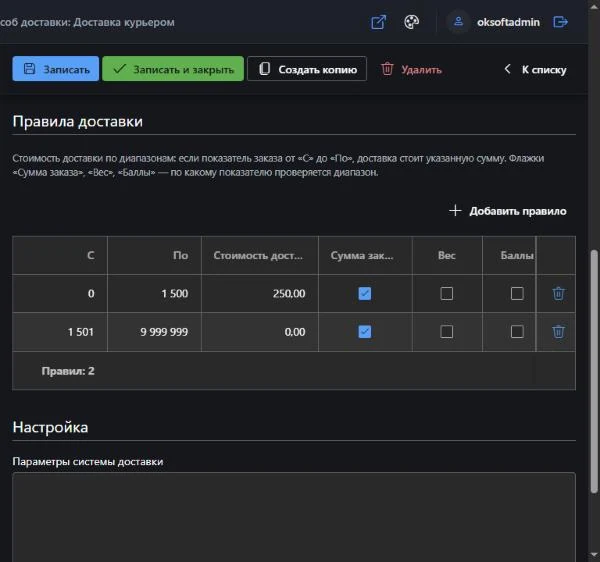This screenshot has width=600, height=562.
Task: Select the 0.00 cost cell
Action: tap(260, 332)
